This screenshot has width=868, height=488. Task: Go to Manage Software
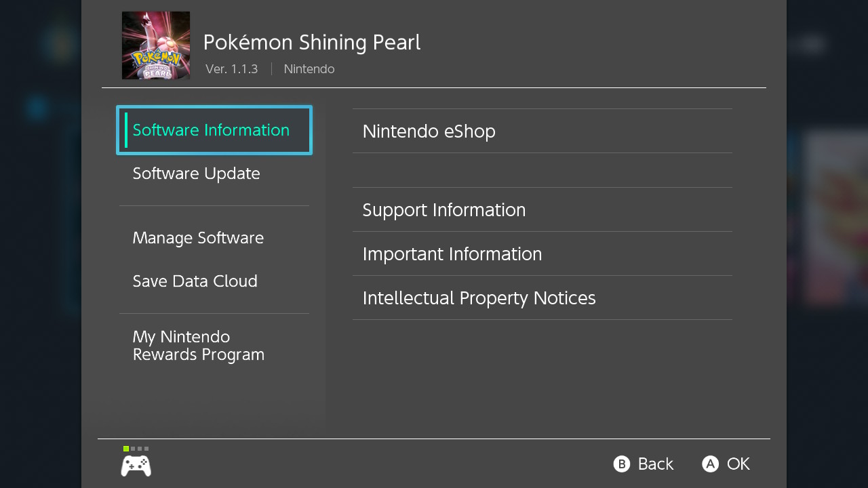[x=214, y=238]
